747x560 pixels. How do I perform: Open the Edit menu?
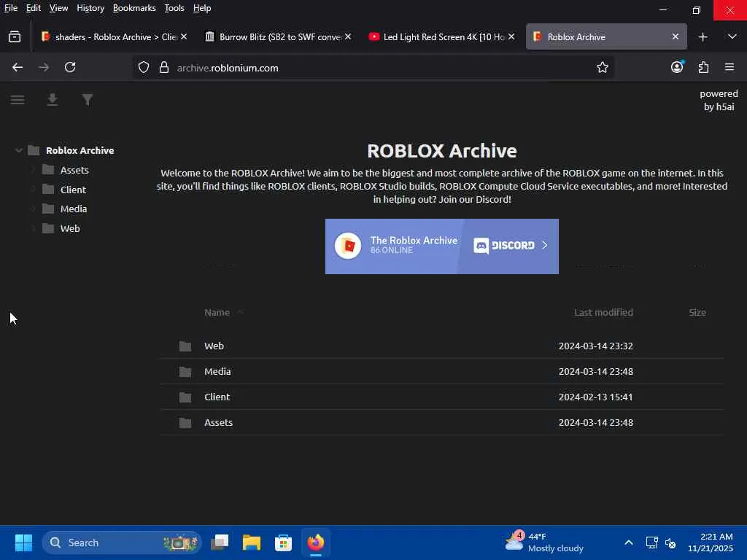[34, 8]
